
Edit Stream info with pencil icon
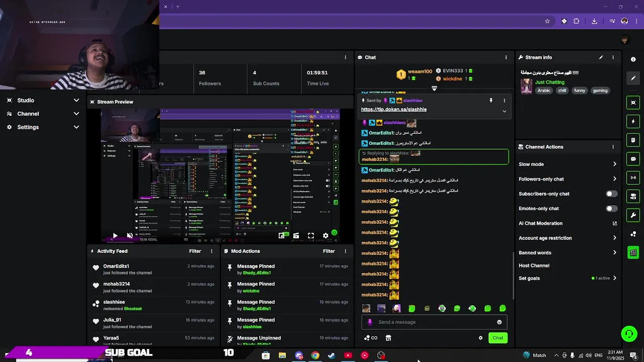coord(601,57)
